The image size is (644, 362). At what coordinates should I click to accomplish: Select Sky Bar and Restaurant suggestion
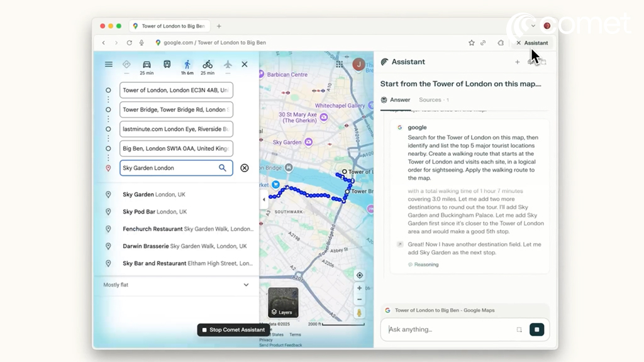click(x=177, y=263)
